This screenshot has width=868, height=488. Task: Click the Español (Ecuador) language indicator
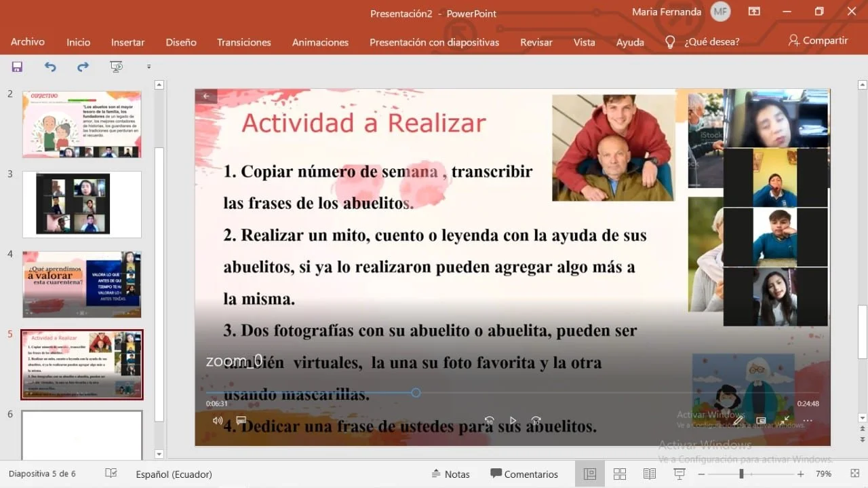[174, 474]
